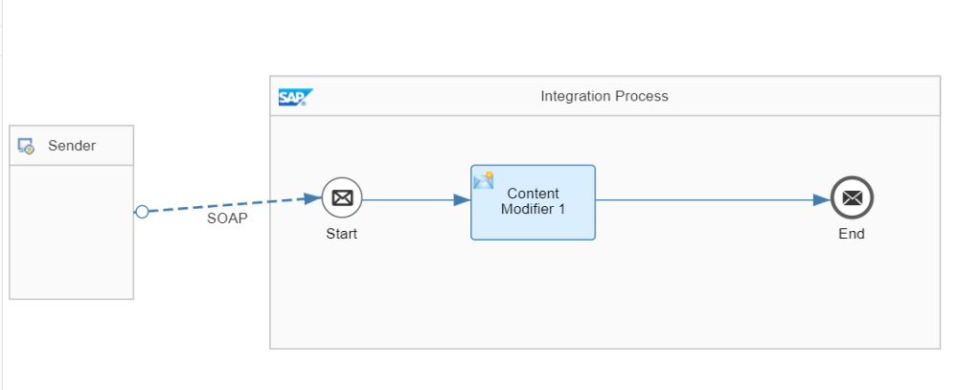This screenshot has height=390, width=980.
Task: Select the SOAP adapter label
Action: (x=226, y=218)
